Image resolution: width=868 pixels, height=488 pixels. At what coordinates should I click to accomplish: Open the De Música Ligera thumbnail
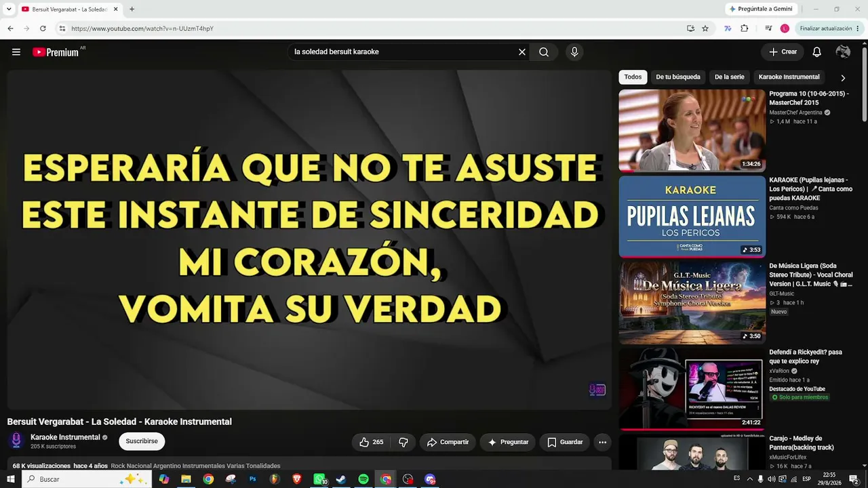click(692, 303)
